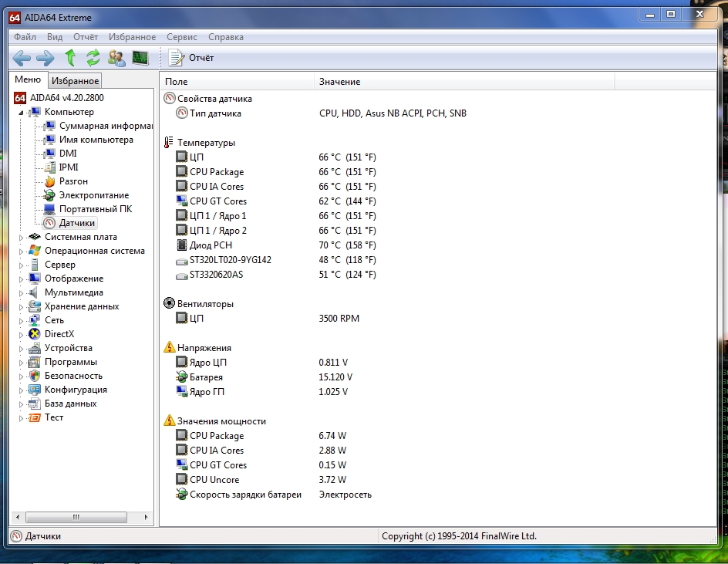Go up one level with green arrow

[x=71, y=58]
